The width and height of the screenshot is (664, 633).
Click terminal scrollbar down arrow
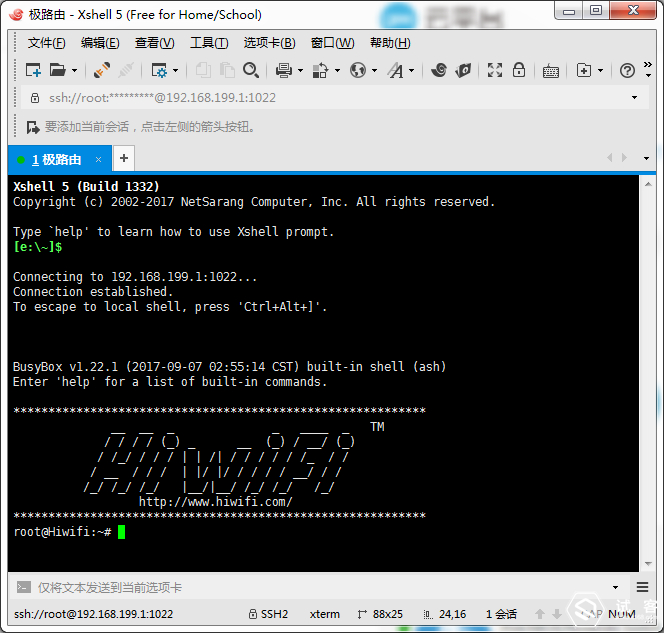pyautogui.click(x=648, y=564)
